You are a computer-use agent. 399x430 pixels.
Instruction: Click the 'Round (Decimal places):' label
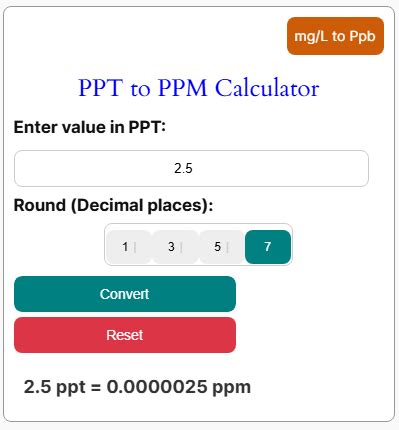click(x=113, y=205)
